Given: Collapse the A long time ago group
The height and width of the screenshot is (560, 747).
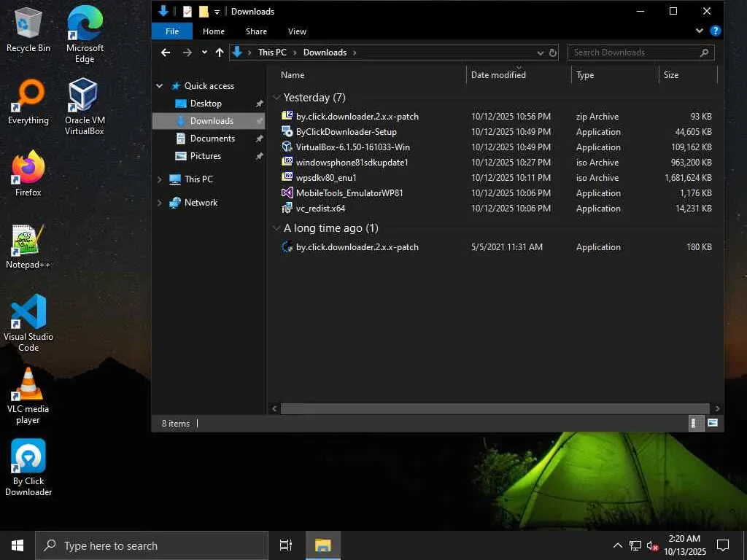Looking at the screenshot, I should (x=276, y=228).
